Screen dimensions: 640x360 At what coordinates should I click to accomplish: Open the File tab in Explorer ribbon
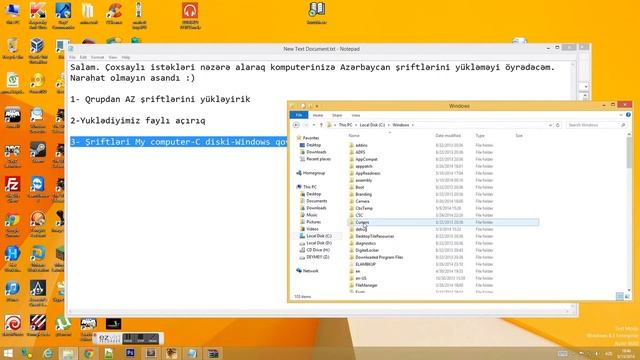tap(299, 116)
